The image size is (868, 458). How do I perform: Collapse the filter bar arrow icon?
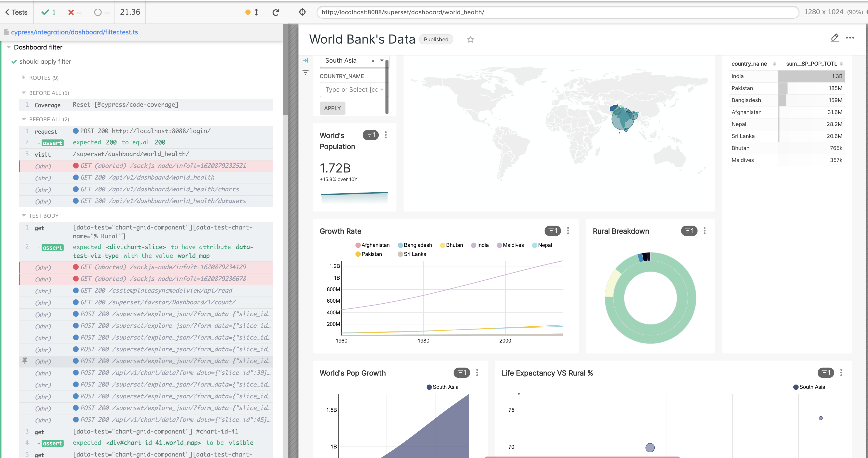[x=305, y=60]
